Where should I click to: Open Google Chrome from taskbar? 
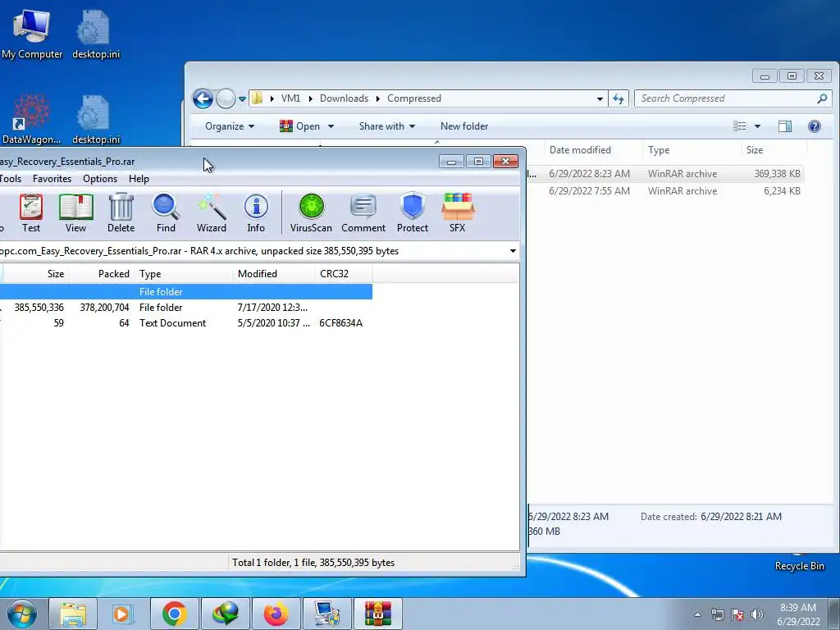174,614
